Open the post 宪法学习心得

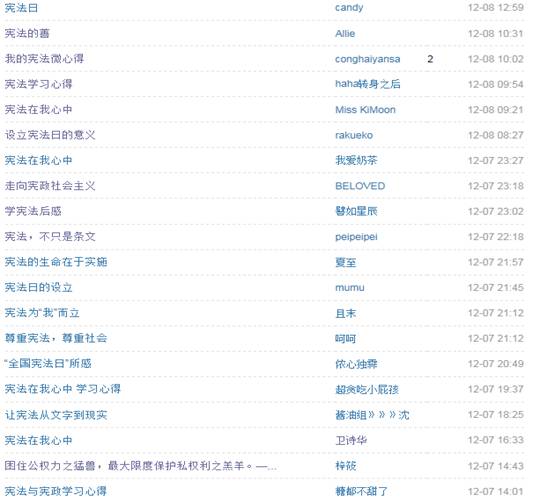38,84
